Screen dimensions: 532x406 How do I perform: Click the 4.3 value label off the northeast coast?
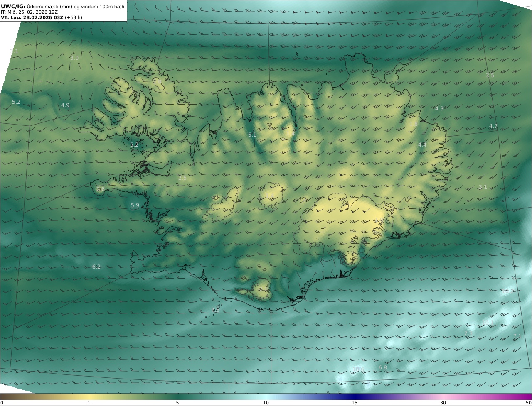click(439, 109)
